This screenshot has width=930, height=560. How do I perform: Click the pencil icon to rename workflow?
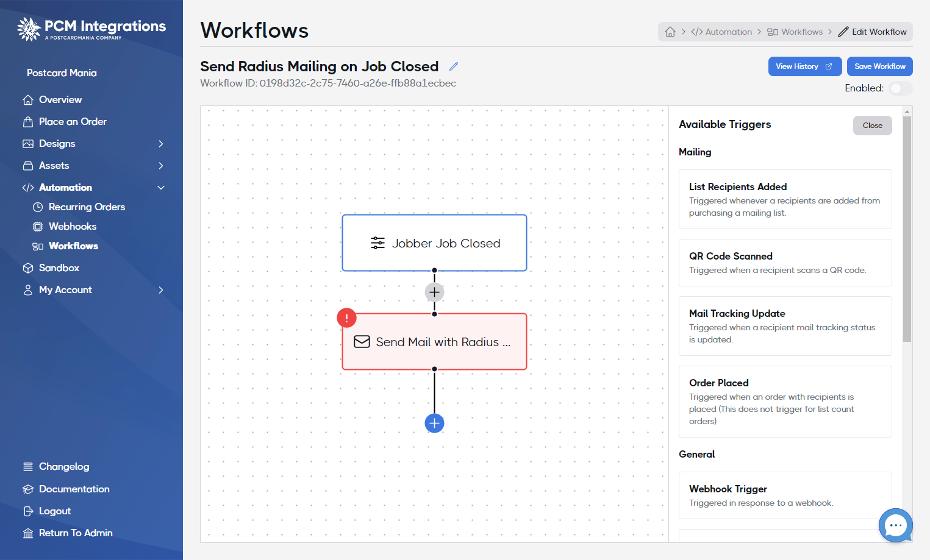(454, 66)
